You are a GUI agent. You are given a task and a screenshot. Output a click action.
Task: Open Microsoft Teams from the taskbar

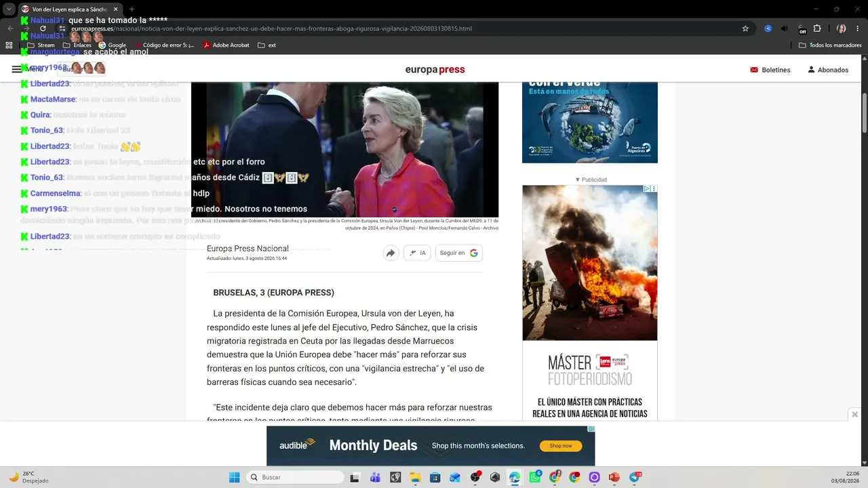click(375, 477)
